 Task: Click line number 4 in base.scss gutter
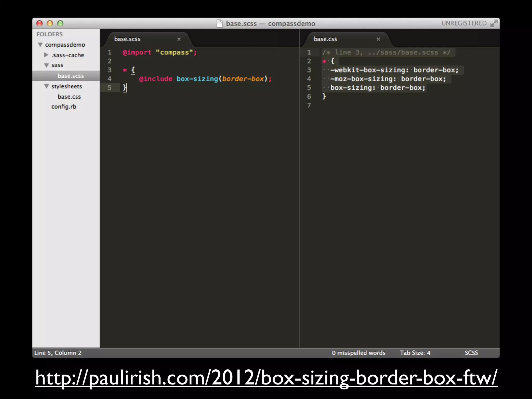coord(110,79)
